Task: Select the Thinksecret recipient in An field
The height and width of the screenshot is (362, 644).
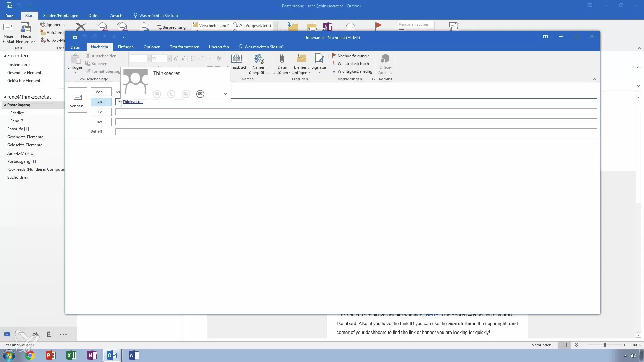Action: click(x=132, y=102)
